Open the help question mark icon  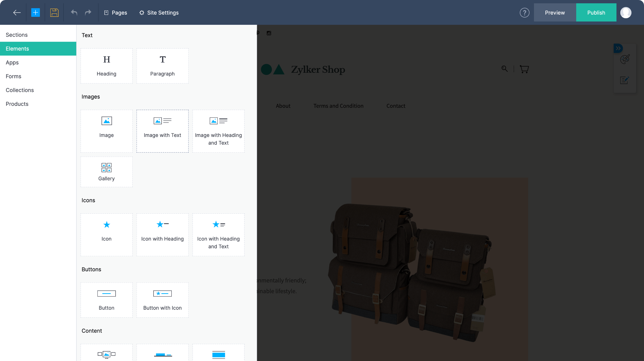pyautogui.click(x=524, y=13)
